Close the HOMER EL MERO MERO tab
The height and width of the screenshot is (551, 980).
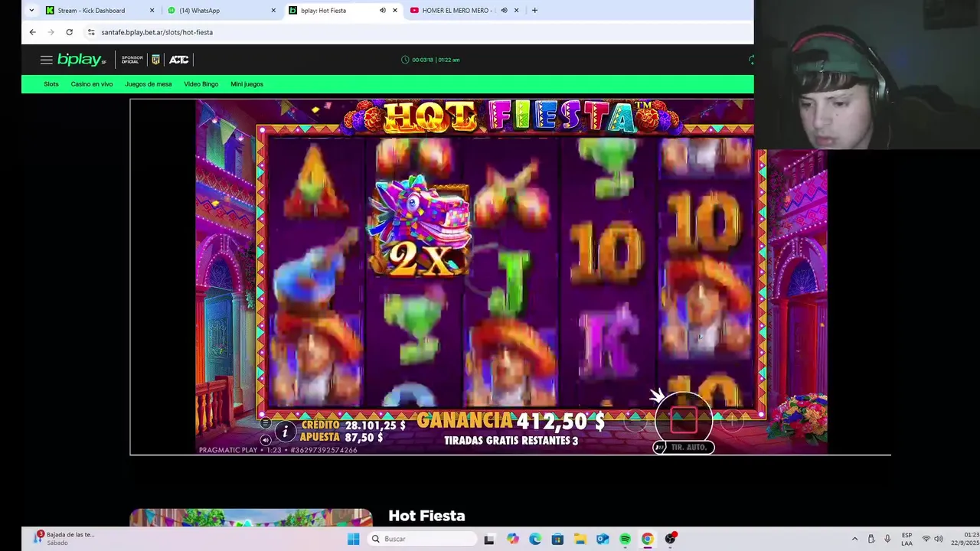point(516,11)
